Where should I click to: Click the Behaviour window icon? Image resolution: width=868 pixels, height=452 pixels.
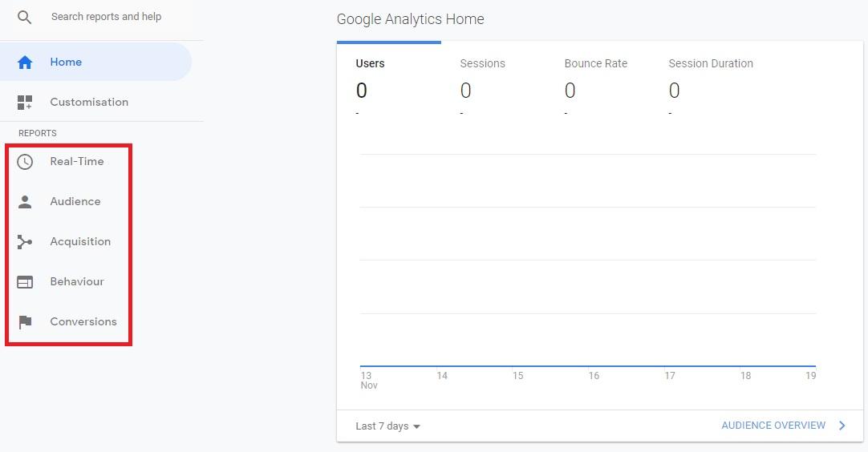tap(25, 282)
